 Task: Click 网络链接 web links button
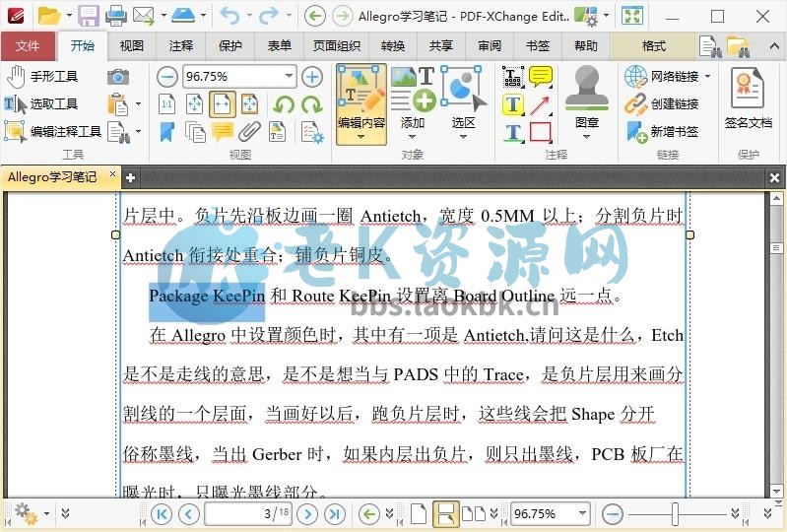pos(662,76)
